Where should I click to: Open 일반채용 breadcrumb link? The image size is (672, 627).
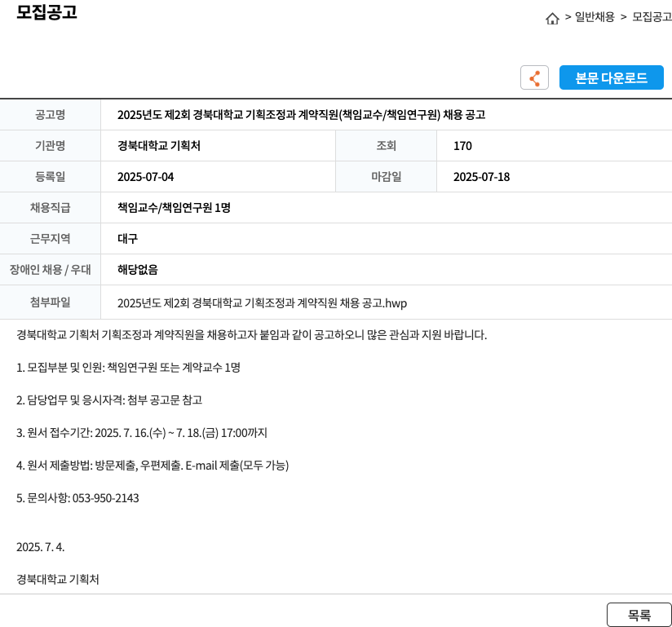595,17
